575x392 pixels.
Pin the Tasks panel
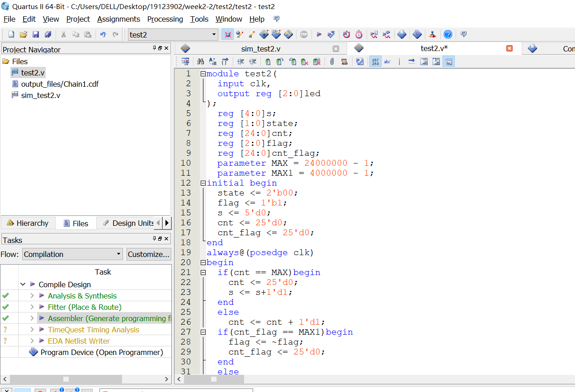click(154, 238)
